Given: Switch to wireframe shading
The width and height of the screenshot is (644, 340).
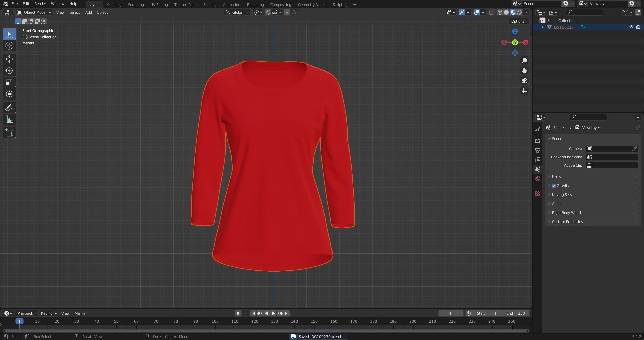Looking at the screenshot, I should coord(500,12).
